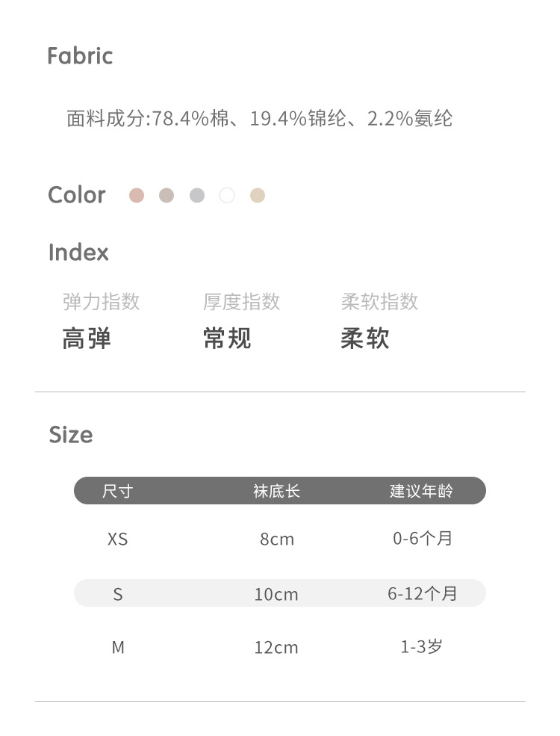
Task: Select the pink color swatch
Action: click(x=136, y=196)
